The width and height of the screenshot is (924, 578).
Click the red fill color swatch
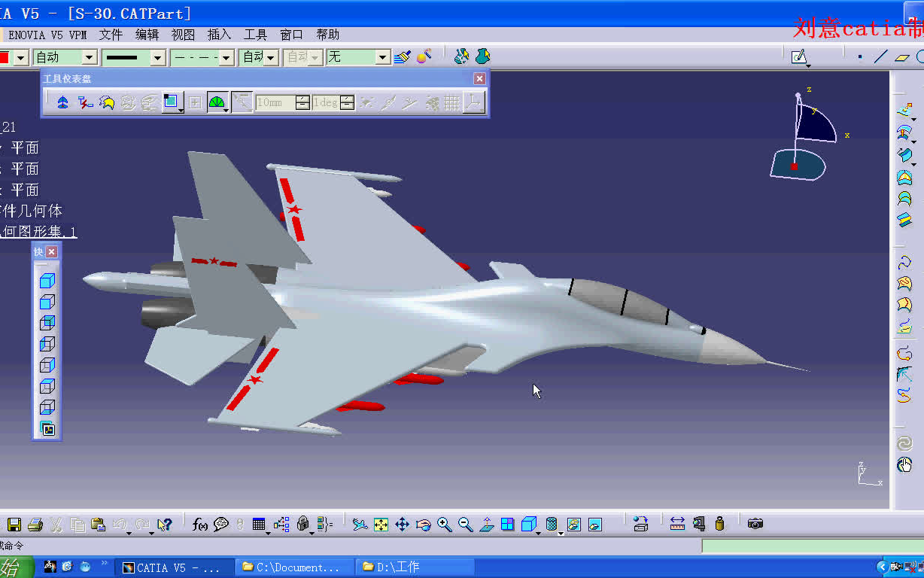(x=5, y=57)
